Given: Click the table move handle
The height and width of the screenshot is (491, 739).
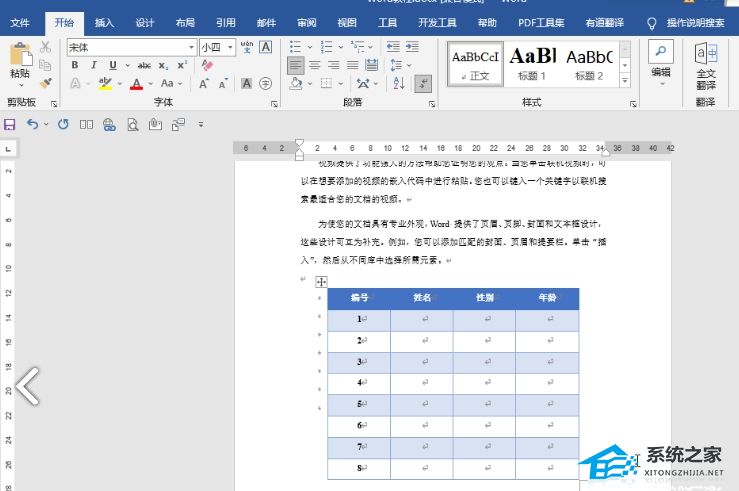Looking at the screenshot, I should [321, 282].
